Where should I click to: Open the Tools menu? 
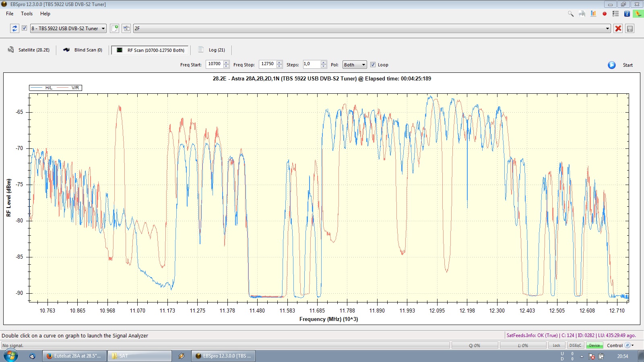tap(27, 14)
